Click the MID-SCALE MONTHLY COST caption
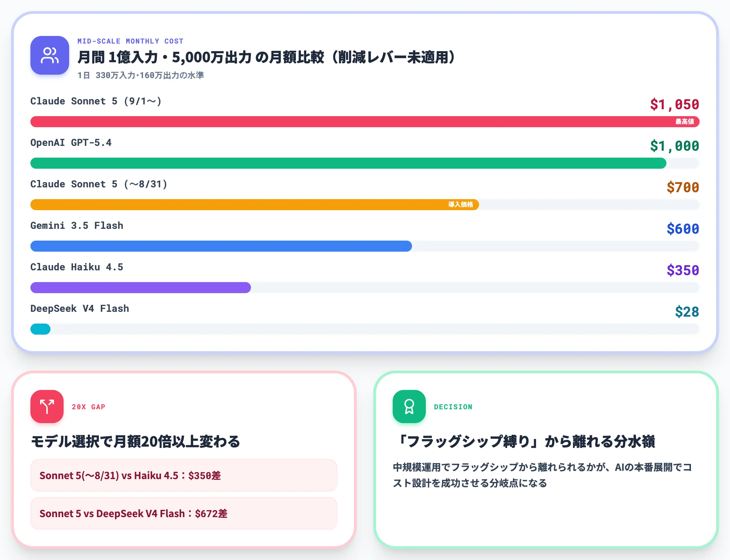 (x=130, y=41)
